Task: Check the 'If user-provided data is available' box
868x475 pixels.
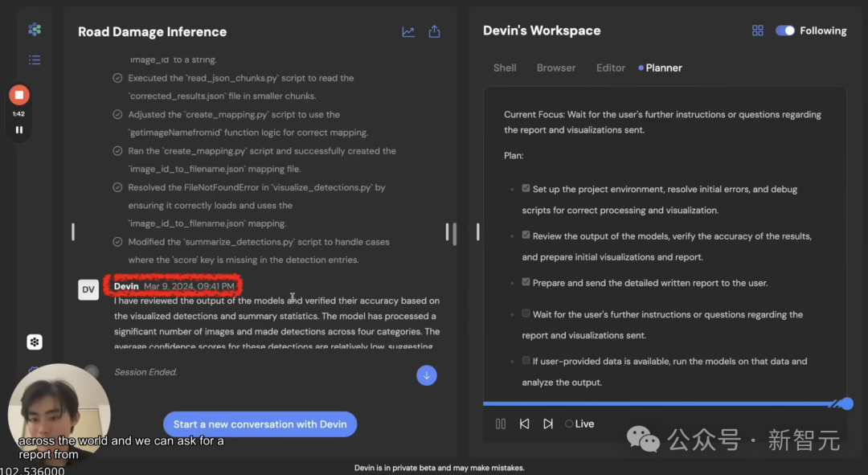Action: 526,361
